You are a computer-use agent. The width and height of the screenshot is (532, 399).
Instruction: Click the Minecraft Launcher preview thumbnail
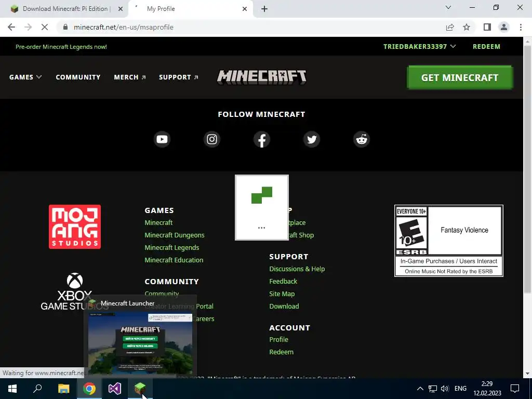point(140,343)
